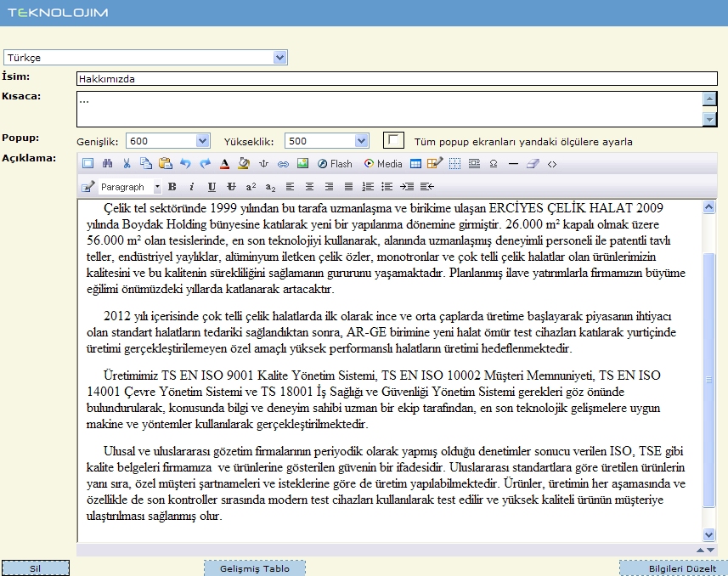The image size is (728, 576).
Task: Remove formatting with the eraser icon
Action: point(533,163)
